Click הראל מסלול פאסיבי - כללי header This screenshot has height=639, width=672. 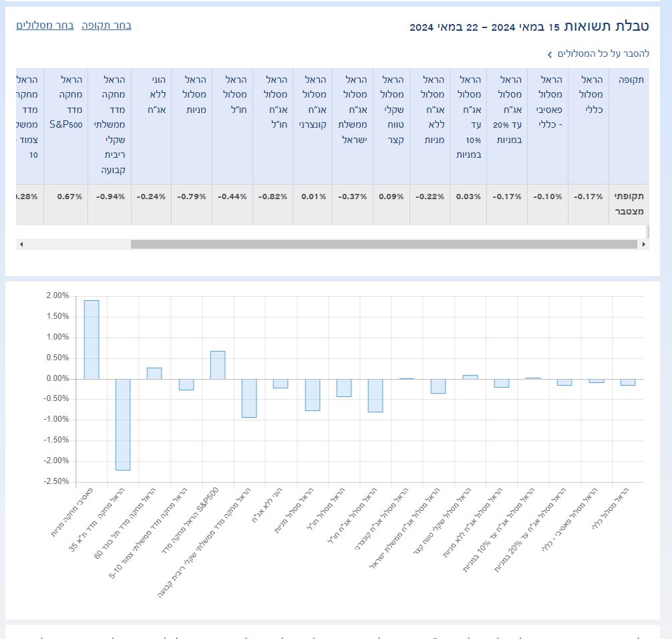pyautogui.click(x=548, y=126)
